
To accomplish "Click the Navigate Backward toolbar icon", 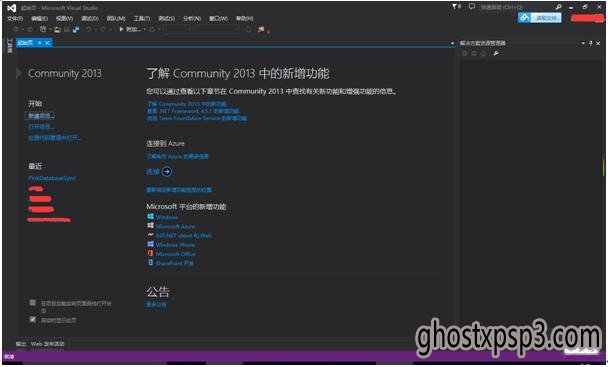I will [16, 29].
